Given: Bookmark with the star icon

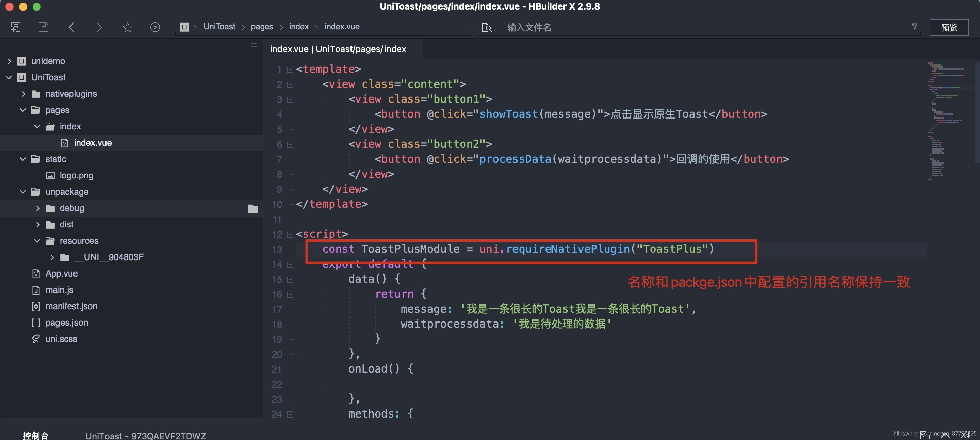Looking at the screenshot, I should 127,27.
